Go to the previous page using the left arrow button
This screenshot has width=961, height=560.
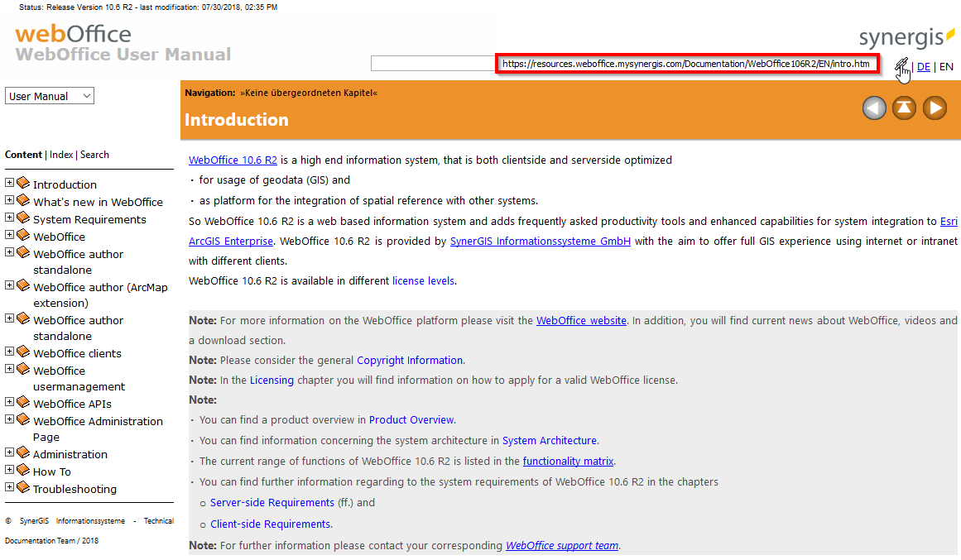click(x=874, y=108)
